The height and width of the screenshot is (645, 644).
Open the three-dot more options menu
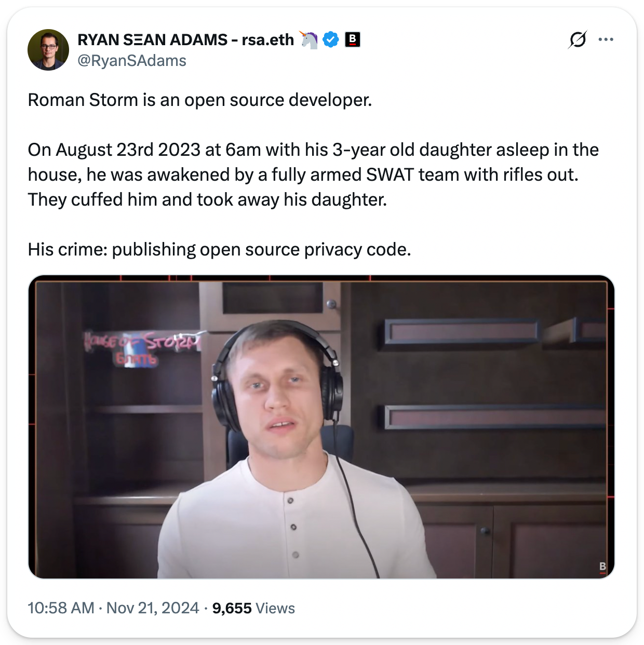click(x=606, y=39)
